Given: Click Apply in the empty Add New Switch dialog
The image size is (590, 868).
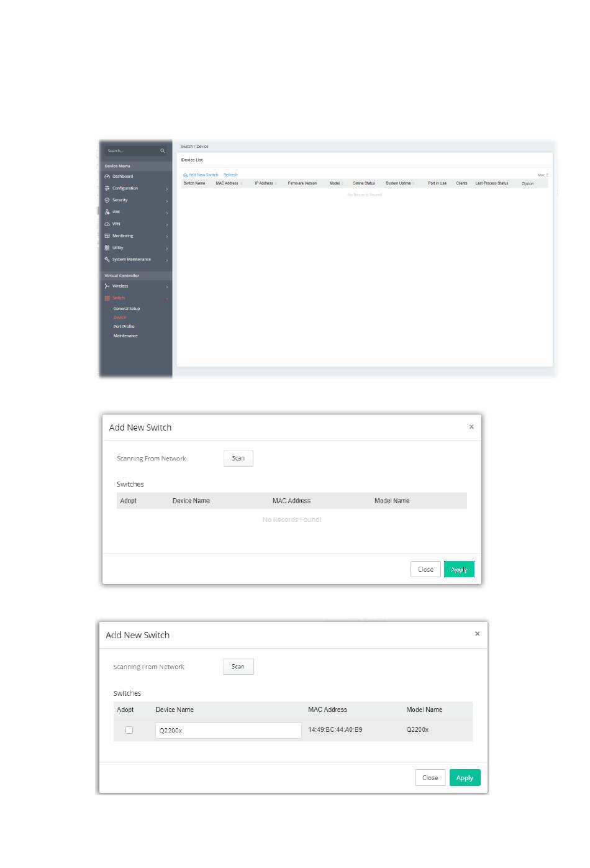Looking at the screenshot, I should tap(459, 569).
